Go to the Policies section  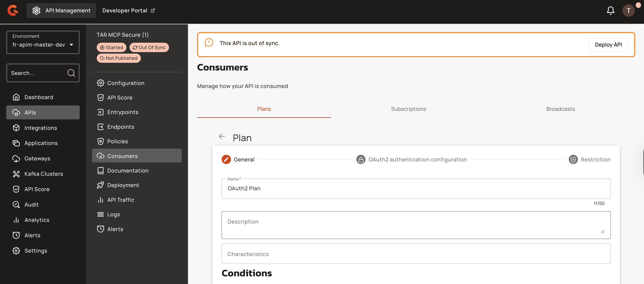117,141
